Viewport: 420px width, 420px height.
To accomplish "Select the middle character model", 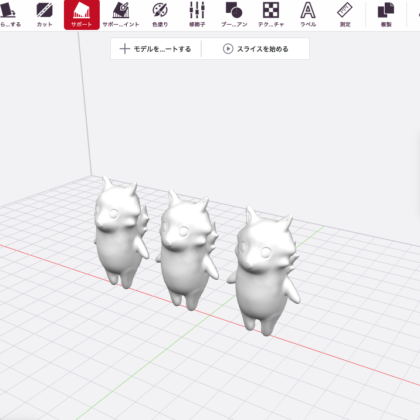I will click(x=188, y=250).
